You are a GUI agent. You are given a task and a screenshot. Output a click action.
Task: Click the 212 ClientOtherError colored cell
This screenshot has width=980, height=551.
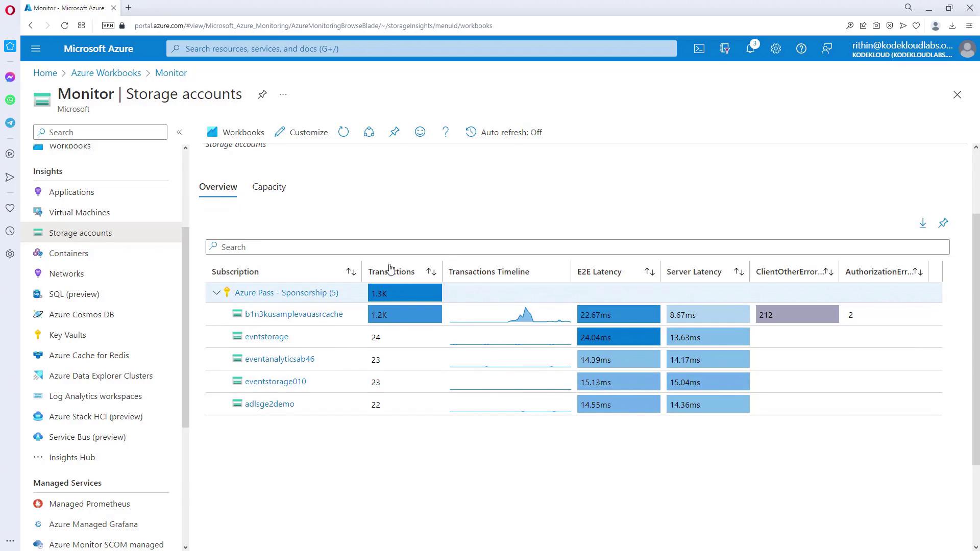(x=797, y=315)
